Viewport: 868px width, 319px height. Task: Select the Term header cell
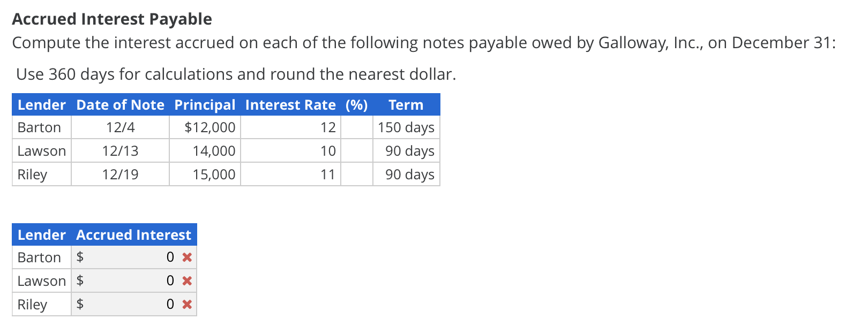coord(406,105)
